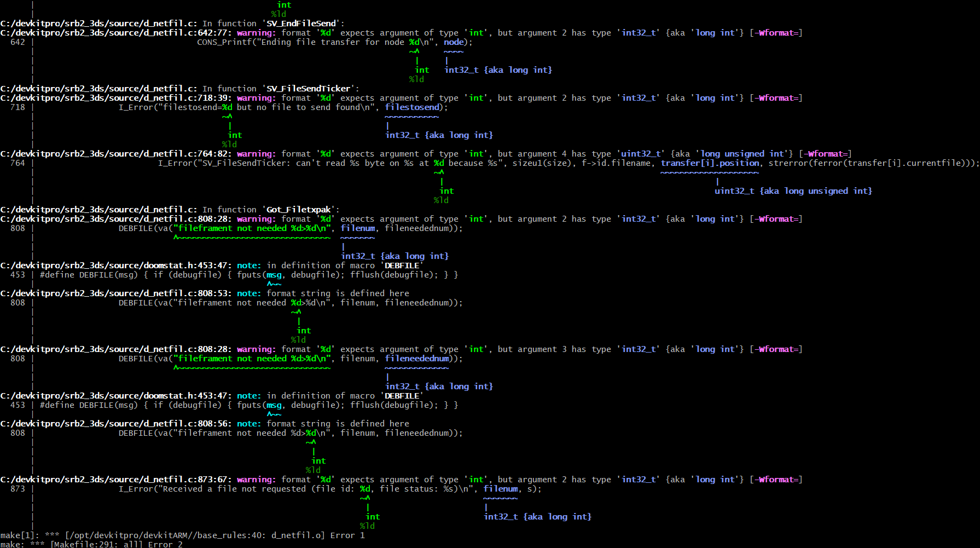The image size is (980, 548).
Task: Select the d_netfil.c:808:56 note location
Action: (116, 424)
